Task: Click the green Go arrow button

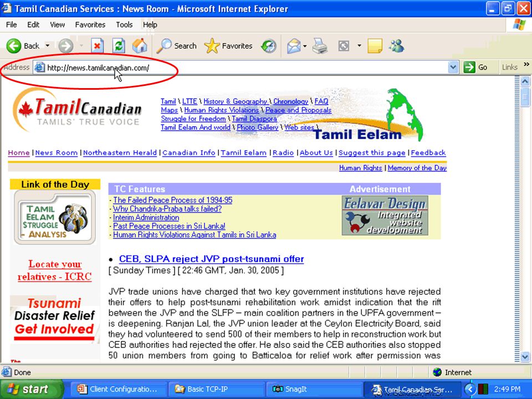Action: pyautogui.click(x=469, y=67)
